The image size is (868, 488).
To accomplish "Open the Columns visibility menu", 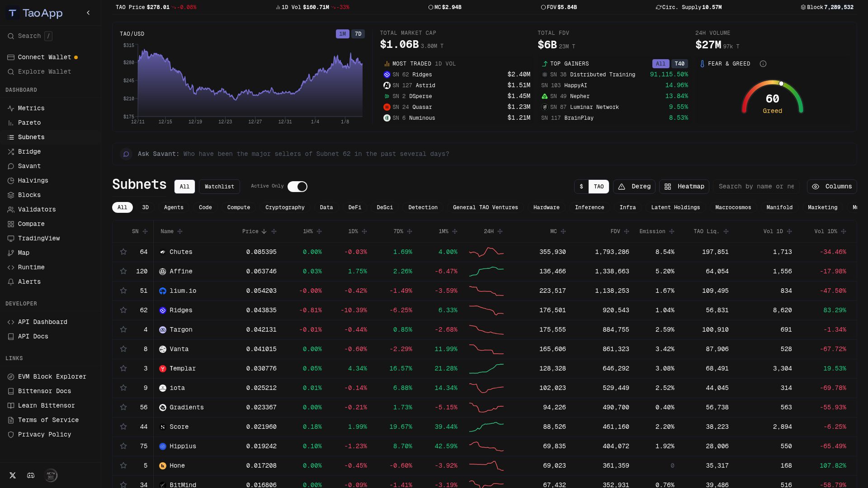I will pyautogui.click(x=832, y=186).
